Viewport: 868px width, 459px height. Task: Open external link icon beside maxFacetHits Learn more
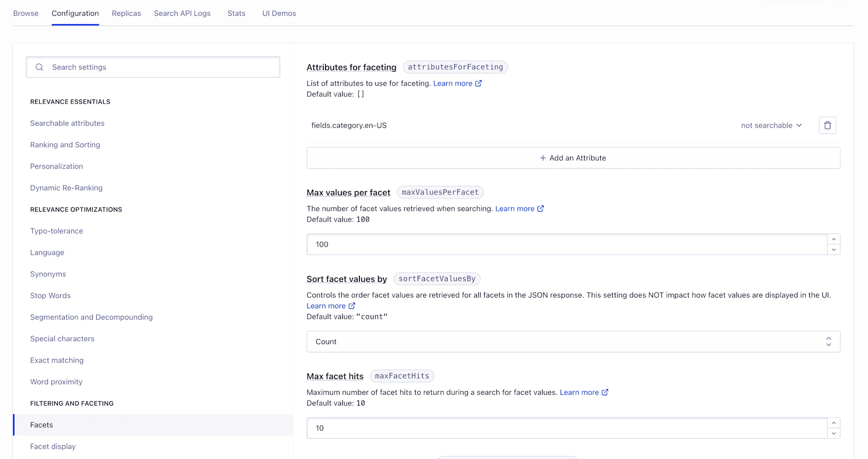[x=605, y=392]
